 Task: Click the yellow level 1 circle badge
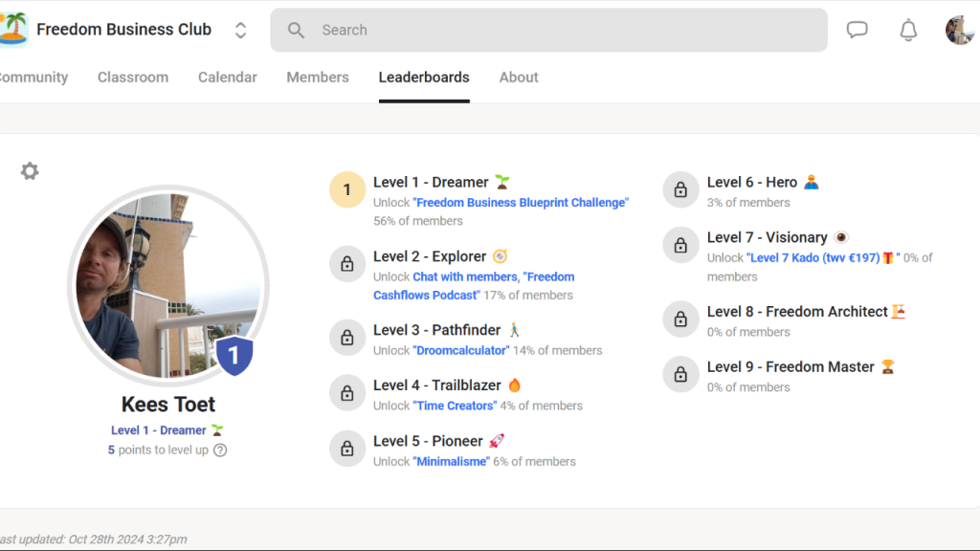pos(347,189)
